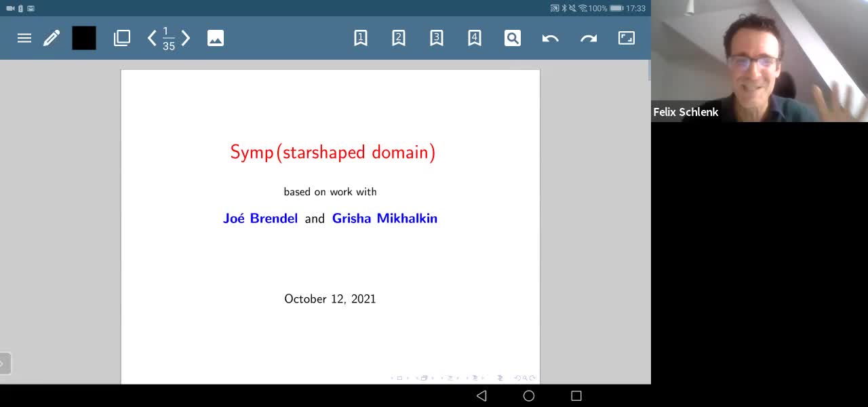Screen dimensions: 868x407
Task: Click the Symp(starshaped domain) title
Action: [332, 152]
